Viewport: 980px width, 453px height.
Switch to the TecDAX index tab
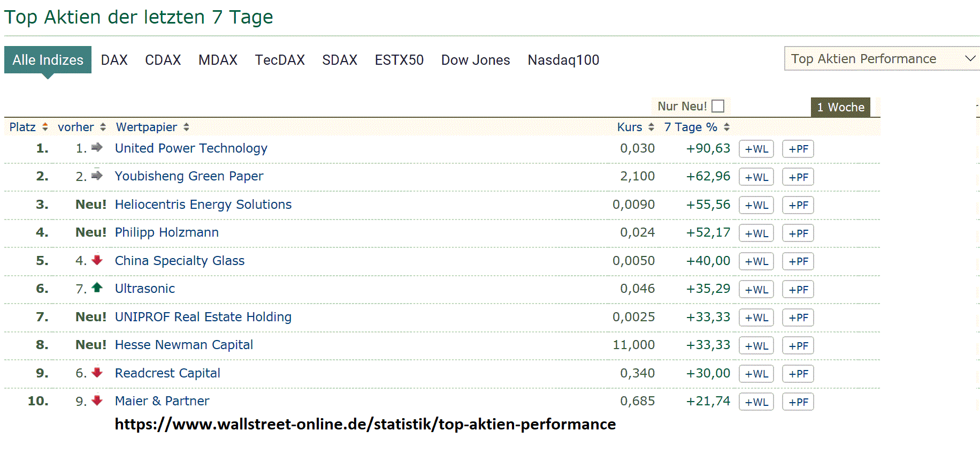click(280, 60)
